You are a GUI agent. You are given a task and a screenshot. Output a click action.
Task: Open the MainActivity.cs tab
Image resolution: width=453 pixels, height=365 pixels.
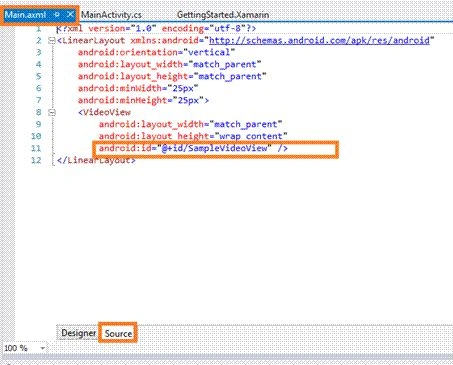[111, 15]
